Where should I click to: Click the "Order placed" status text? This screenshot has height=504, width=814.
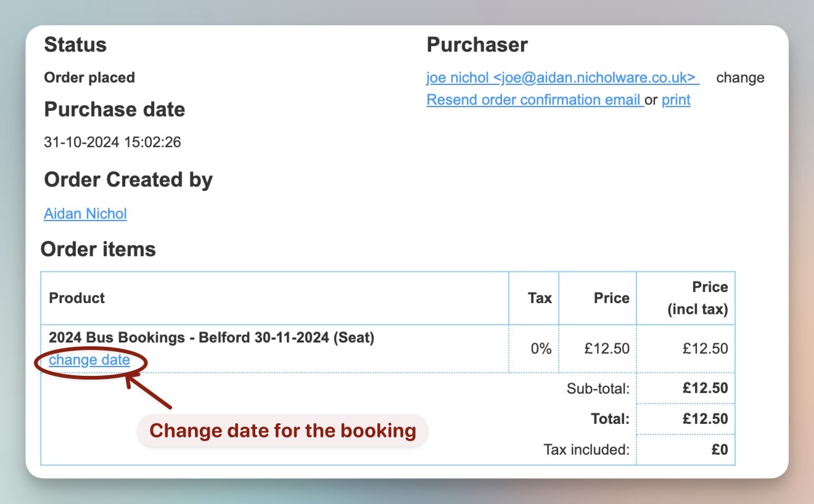pos(89,78)
